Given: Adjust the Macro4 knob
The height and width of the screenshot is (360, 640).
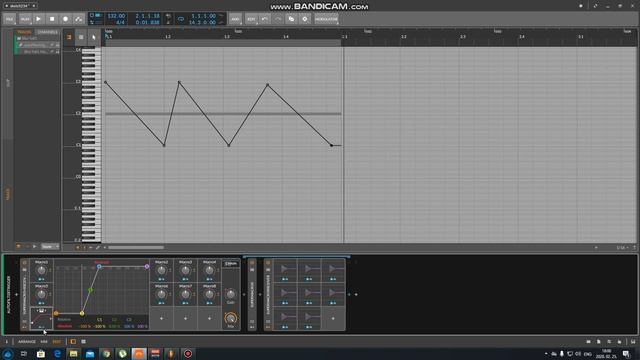Looking at the screenshot, I should pyautogui.click(x=209, y=270).
